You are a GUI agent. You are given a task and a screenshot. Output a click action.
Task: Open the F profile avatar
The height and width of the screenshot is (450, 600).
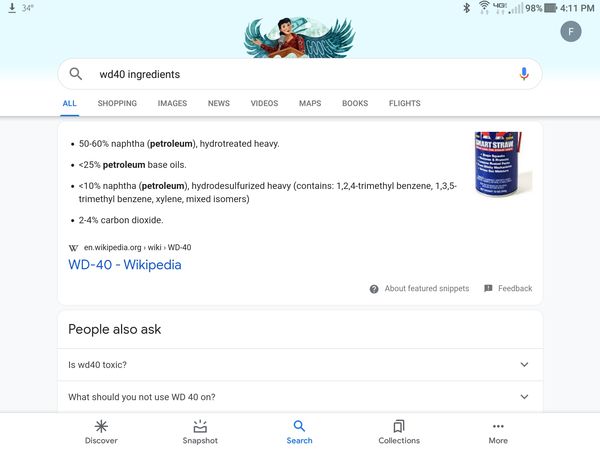pos(571,31)
